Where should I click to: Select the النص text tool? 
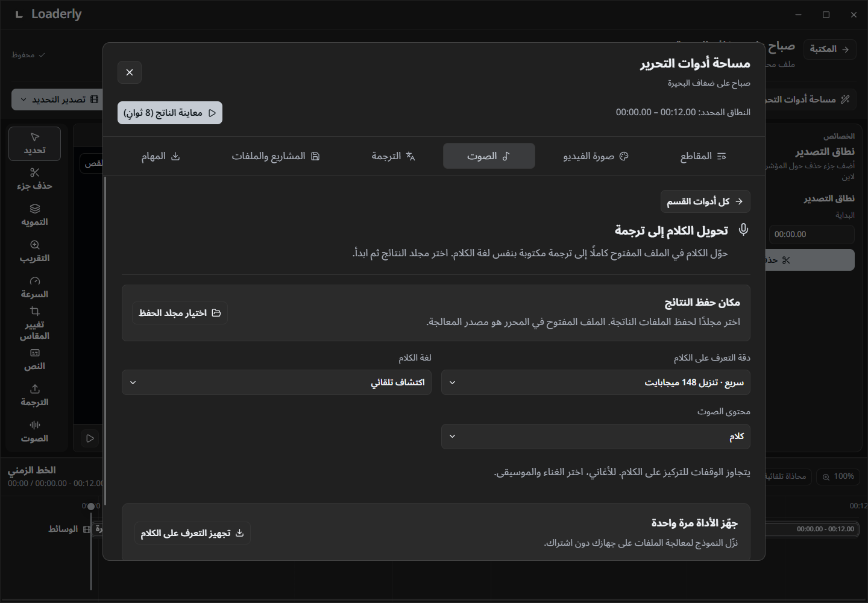34,359
